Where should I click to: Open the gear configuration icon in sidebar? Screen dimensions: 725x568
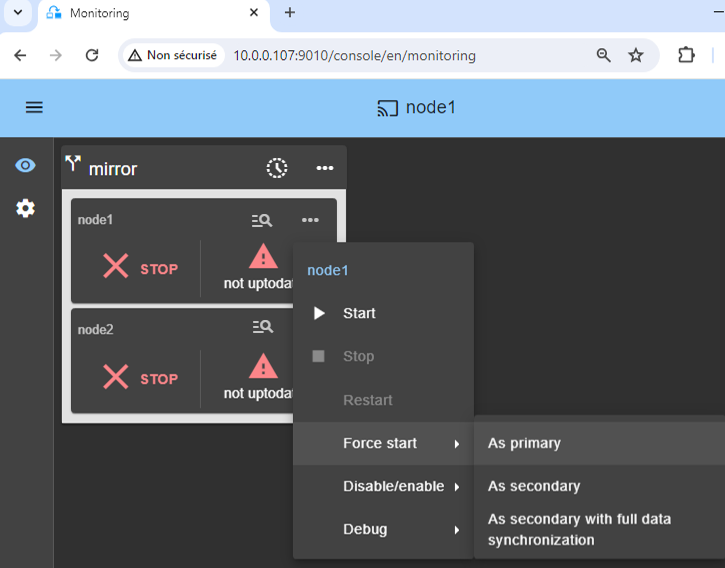(x=25, y=208)
